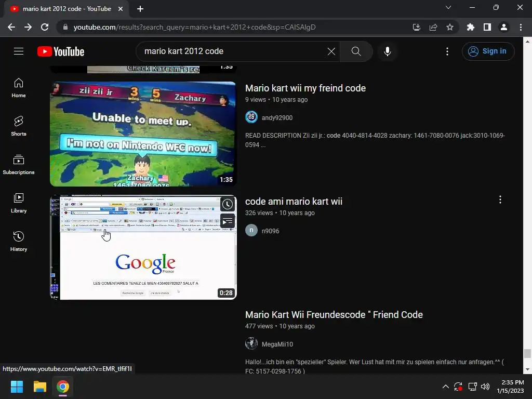Click the description beginning 'READ DESCRIPTION Zii zii jr.'
Viewport: 532px width, 399px height.
375,140
